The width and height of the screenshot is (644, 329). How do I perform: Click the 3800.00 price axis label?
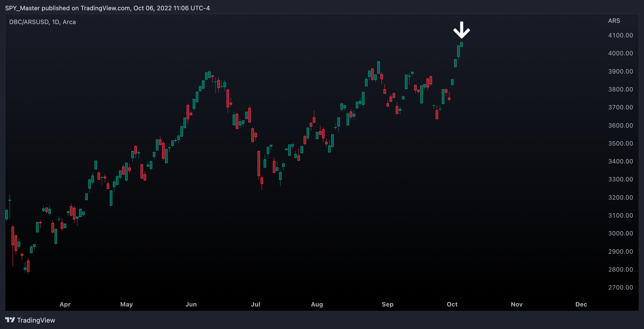point(620,89)
